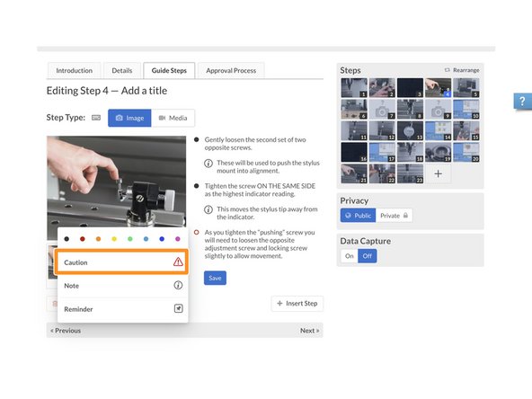Image resolution: width=532 pixels, height=399 pixels.
Task: Pick the light blue bullet color
Action: point(146,239)
